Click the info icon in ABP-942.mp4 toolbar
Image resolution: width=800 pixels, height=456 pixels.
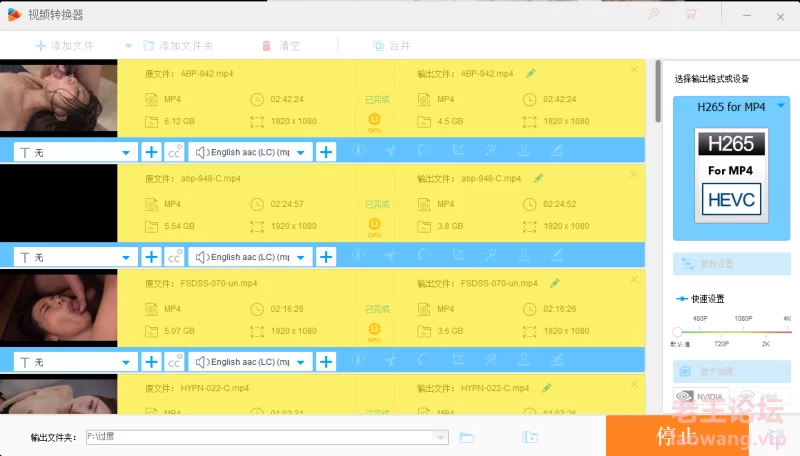[x=358, y=150]
